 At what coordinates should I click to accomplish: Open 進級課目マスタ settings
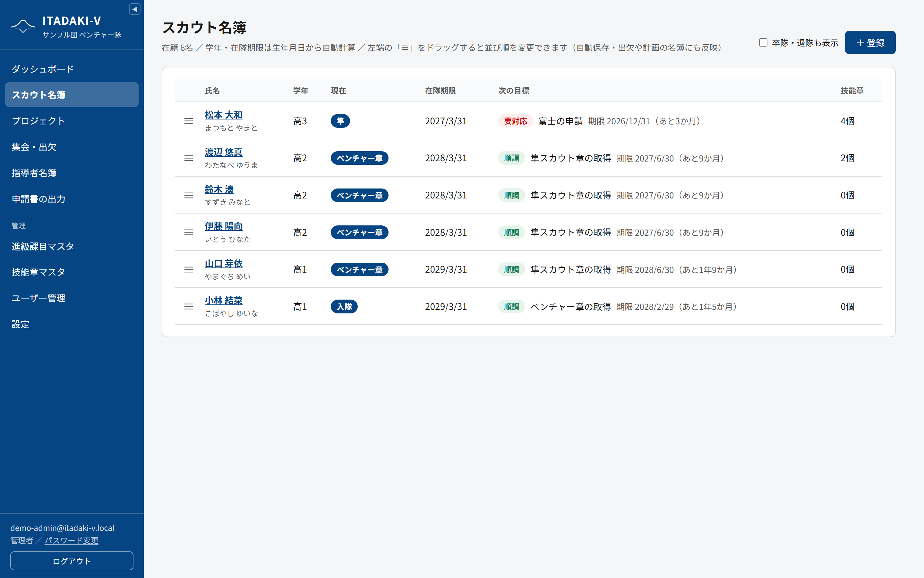(x=72, y=246)
